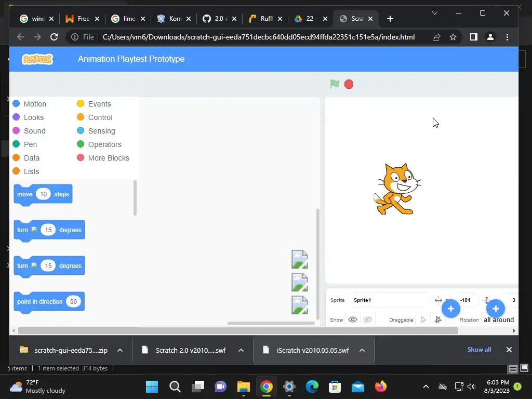Hide the sprite with the crossed-eye icon

pyautogui.click(x=368, y=320)
